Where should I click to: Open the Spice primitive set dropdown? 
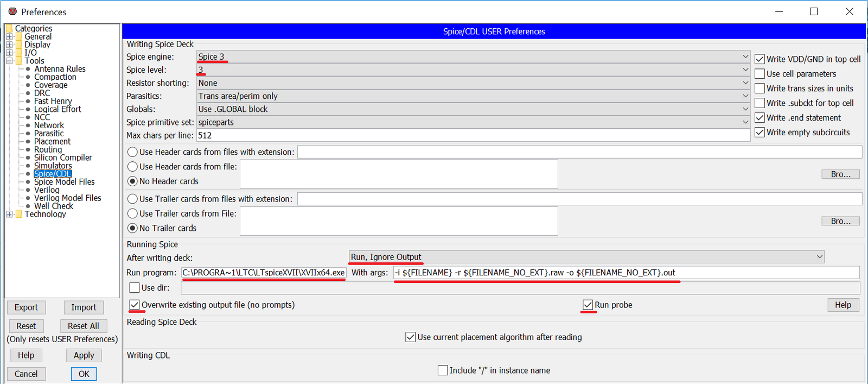click(x=474, y=122)
